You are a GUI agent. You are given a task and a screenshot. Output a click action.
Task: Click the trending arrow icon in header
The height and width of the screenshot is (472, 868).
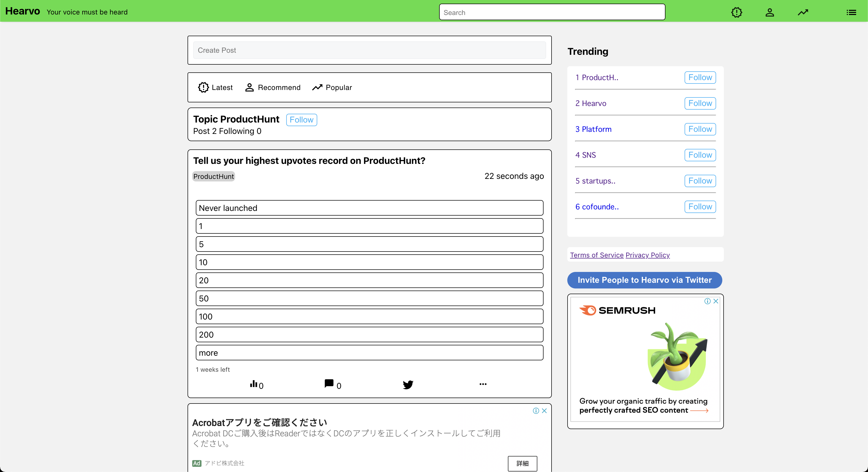point(803,12)
